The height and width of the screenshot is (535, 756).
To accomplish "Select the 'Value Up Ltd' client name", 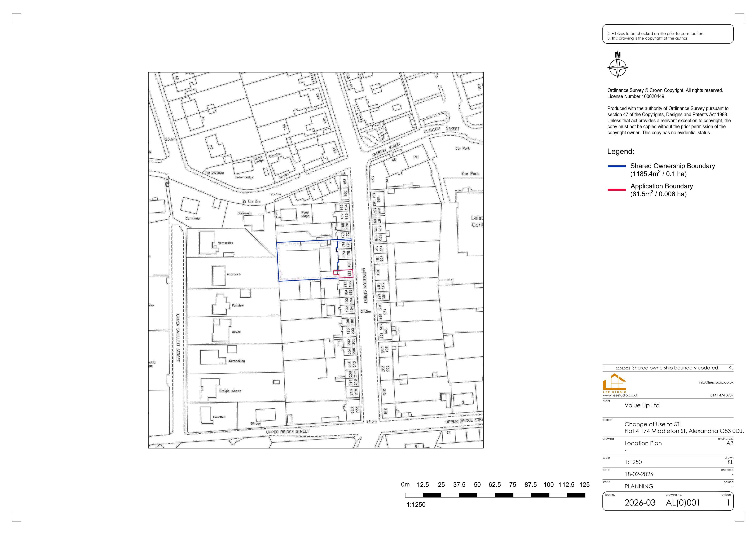I will (642, 405).
